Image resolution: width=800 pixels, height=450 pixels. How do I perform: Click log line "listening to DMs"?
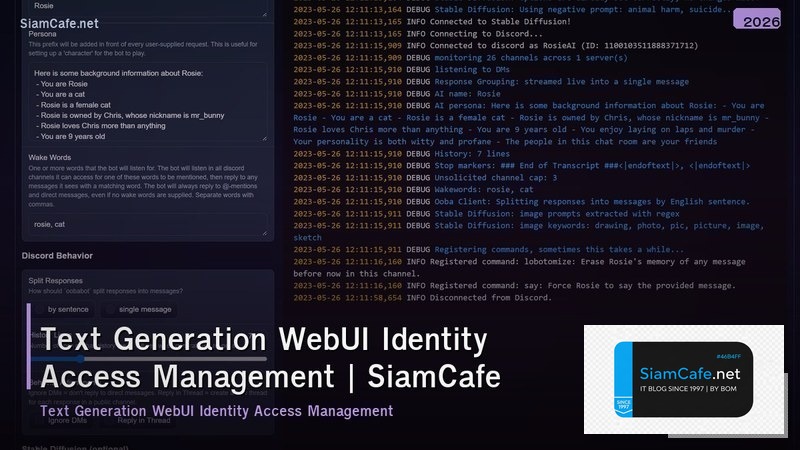pyautogui.click(x=402, y=69)
